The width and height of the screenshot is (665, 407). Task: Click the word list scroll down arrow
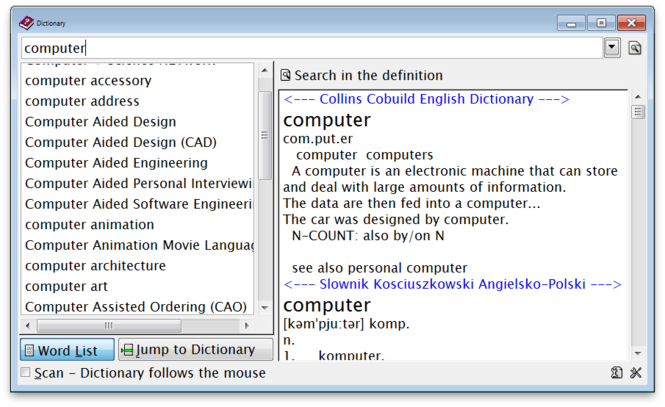coord(265,307)
